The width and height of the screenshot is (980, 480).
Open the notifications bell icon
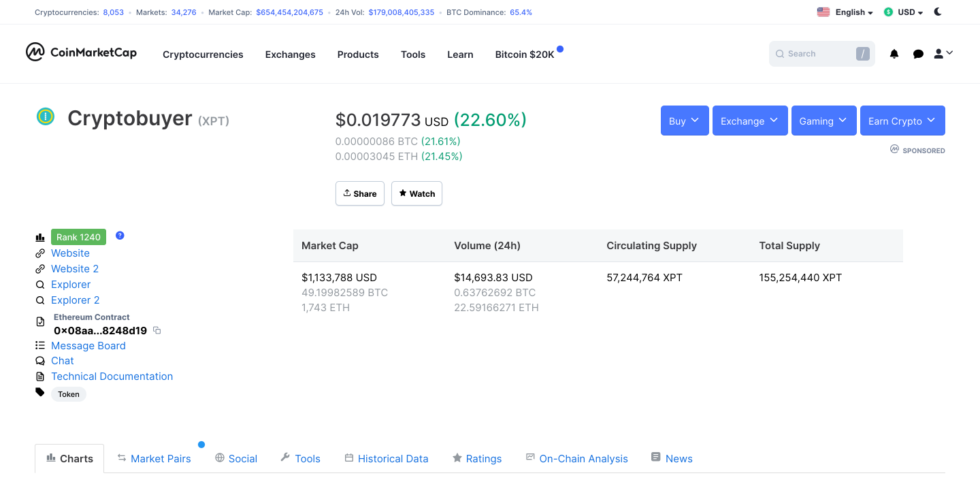coord(894,54)
